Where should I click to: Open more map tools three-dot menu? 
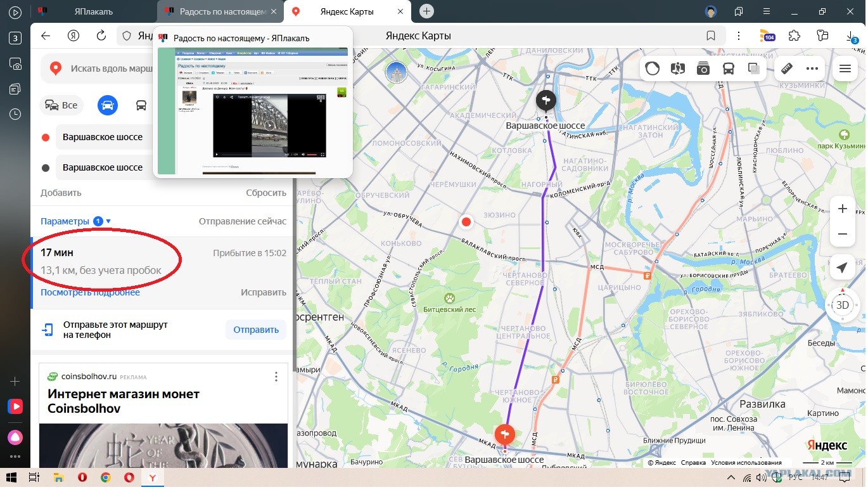tap(812, 68)
